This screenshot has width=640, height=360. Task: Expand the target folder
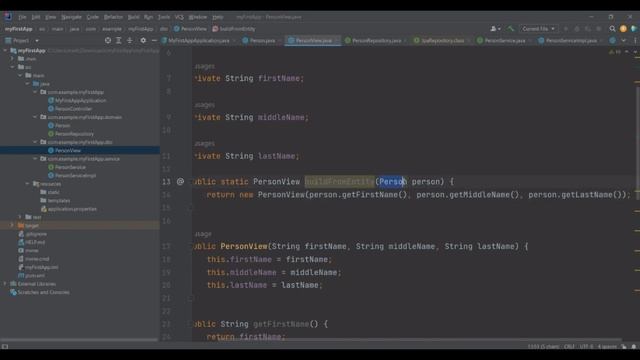tap(13, 225)
